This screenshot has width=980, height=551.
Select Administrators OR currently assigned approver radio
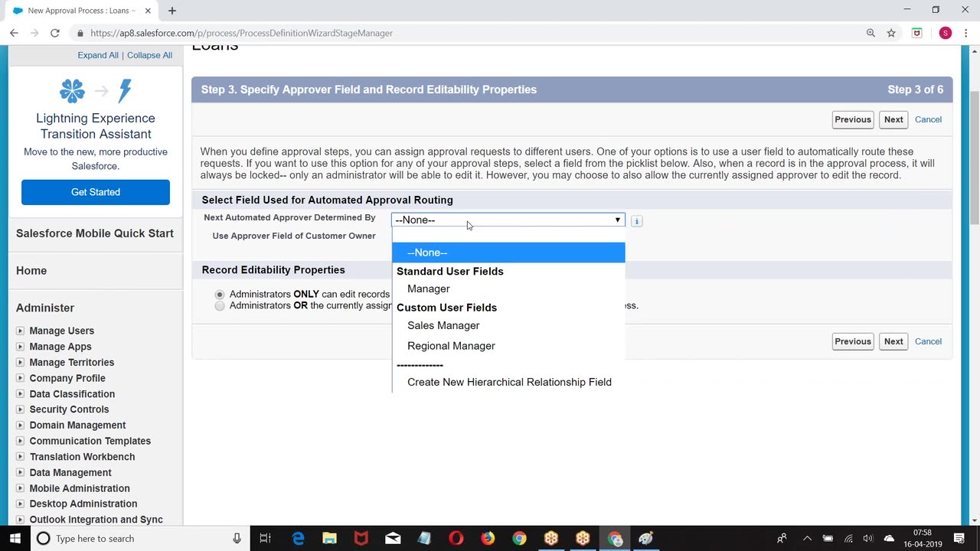coord(220,306)
